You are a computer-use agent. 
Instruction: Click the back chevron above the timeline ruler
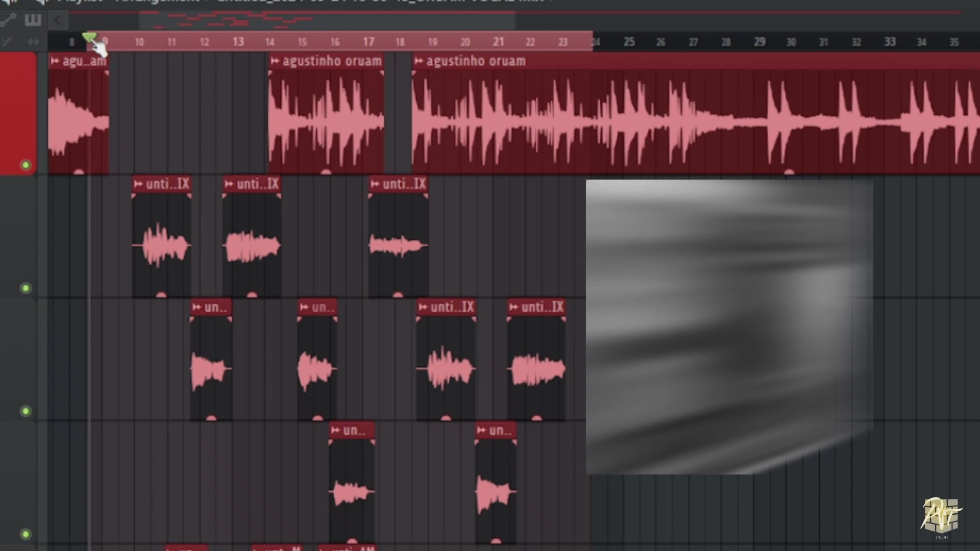pyautogui.click(x=57, y=20)
